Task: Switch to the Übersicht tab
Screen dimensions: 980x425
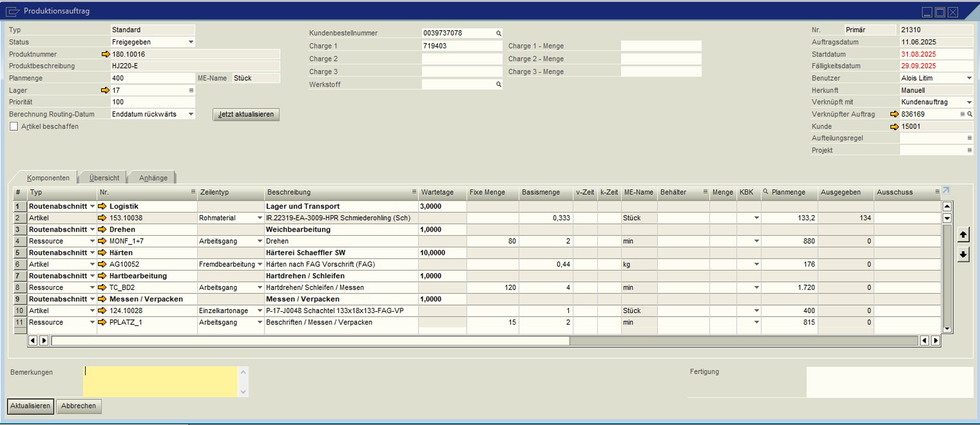Action: click(x=104, y=178)
